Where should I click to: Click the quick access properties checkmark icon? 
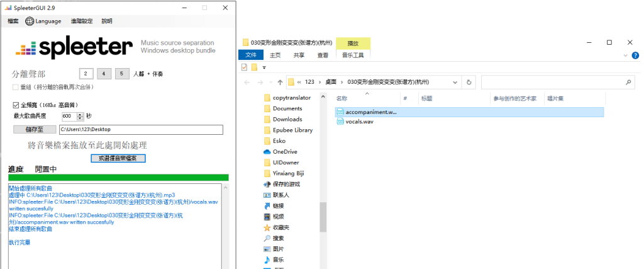pos(245,67)
